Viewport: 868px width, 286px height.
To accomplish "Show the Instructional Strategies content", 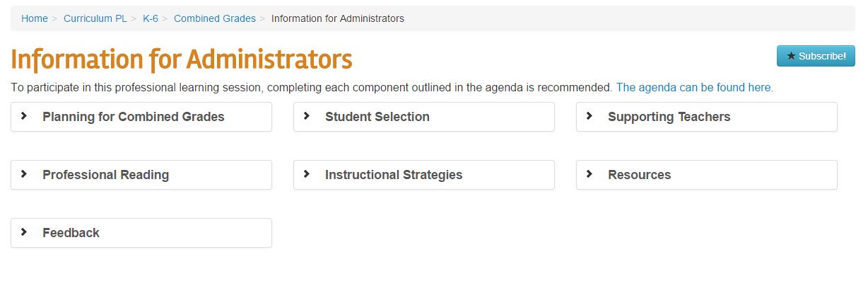I will (394, 175).
